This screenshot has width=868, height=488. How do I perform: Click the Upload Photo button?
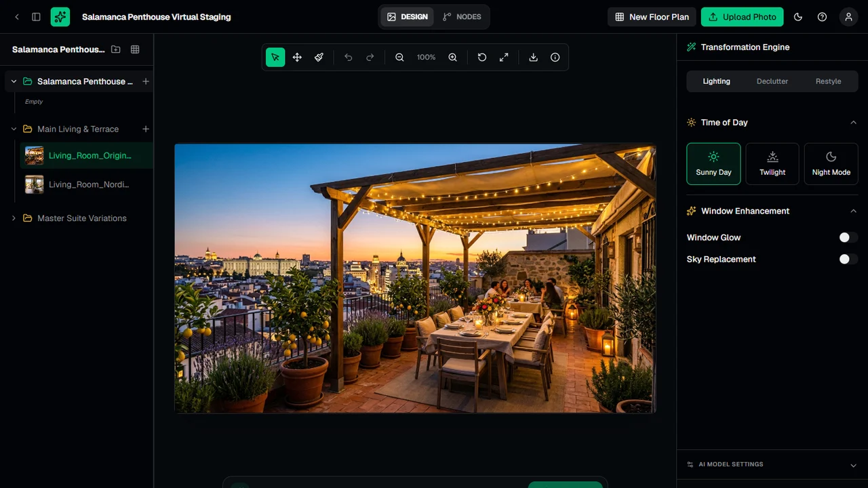pos(743,17)
